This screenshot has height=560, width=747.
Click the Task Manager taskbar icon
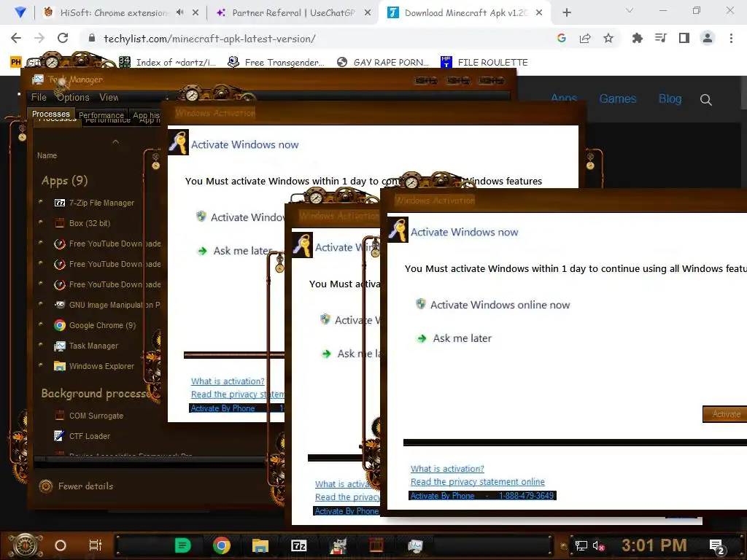click(x=415, y=545)
